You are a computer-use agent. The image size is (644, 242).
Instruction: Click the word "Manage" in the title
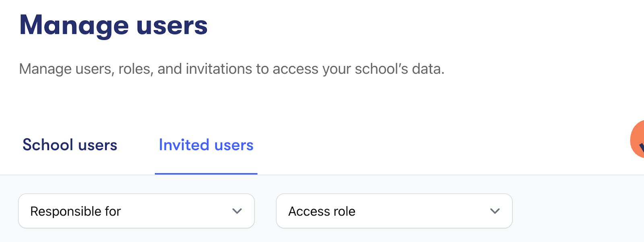[x=74, y=25]
